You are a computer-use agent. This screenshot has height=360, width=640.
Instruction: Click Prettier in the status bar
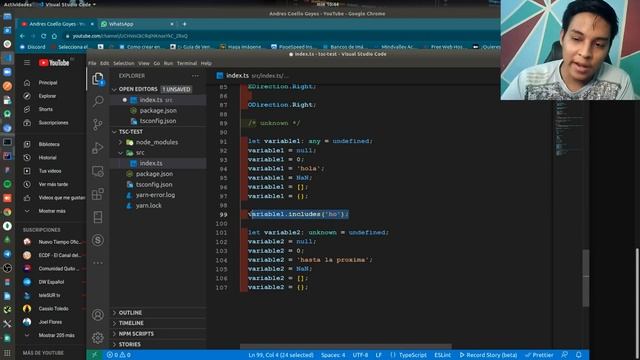pos(539,355)
